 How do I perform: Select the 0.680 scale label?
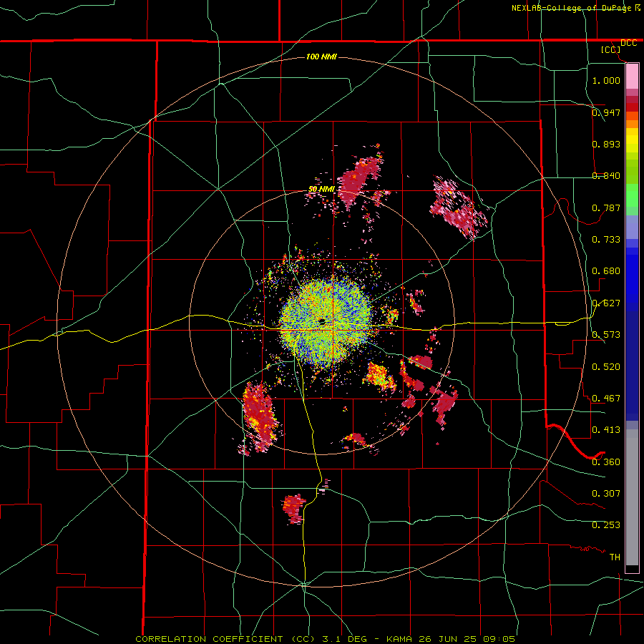pyautogui.click(x=606, y=271)
